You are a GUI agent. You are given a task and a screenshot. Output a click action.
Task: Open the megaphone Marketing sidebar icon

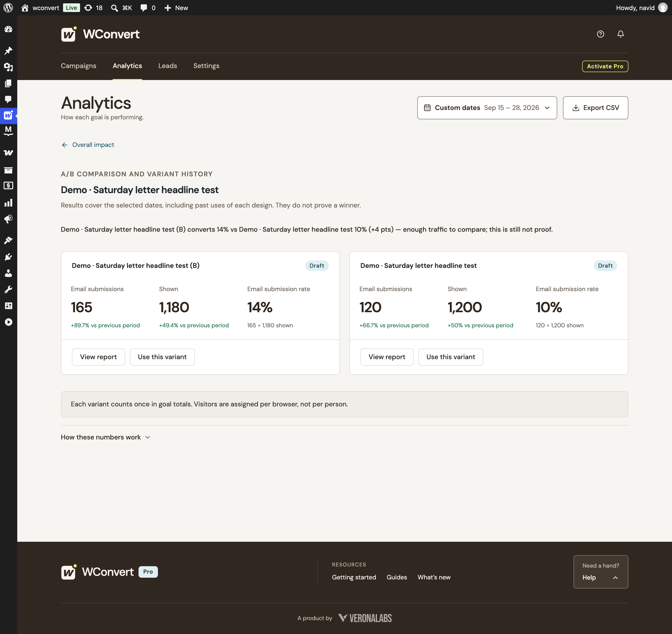coord(8,219)
